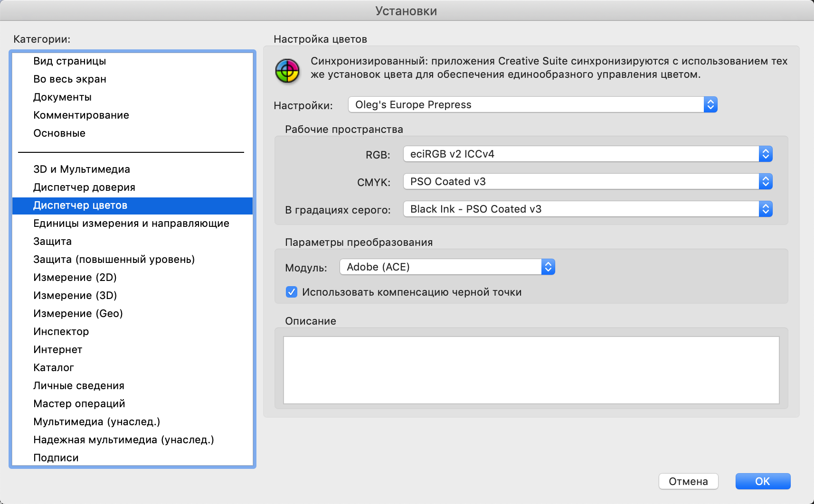Open the Модуль Adobe (ACE) dropdown
This screenshot has width=814, height=504.
447,267
